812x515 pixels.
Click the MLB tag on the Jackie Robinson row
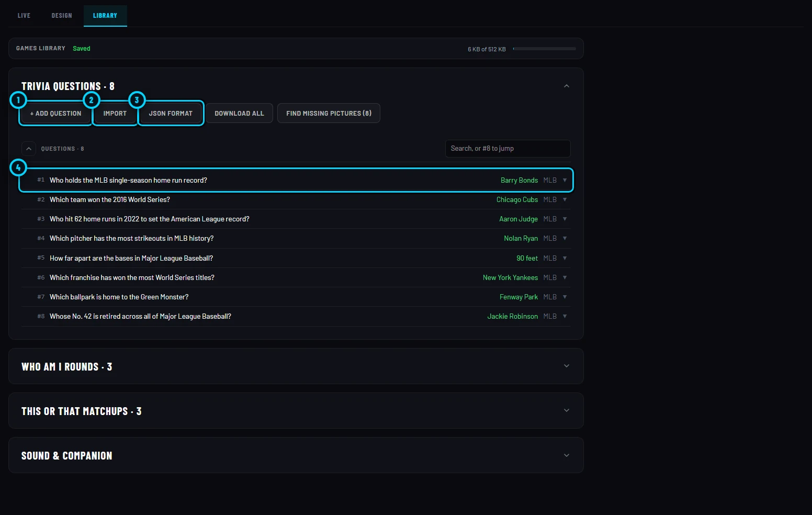pyautogui.click(x=550, y=317)
